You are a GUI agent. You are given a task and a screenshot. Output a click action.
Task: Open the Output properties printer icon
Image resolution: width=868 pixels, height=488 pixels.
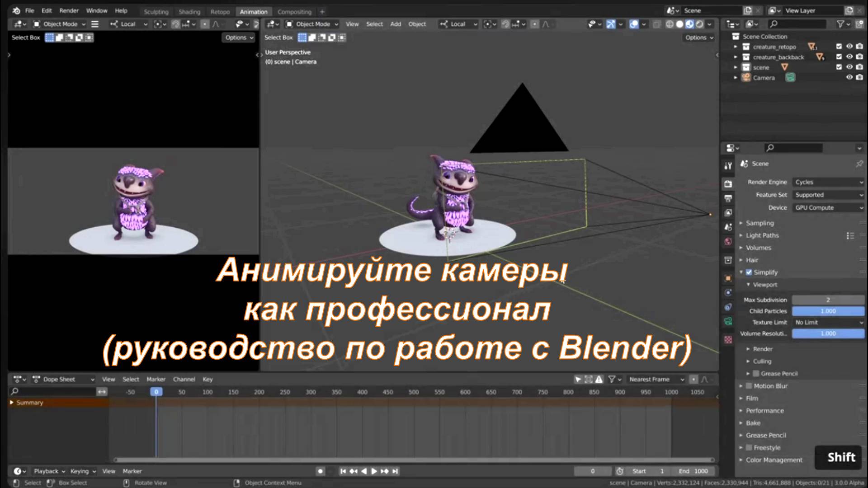tap(728, 198)
